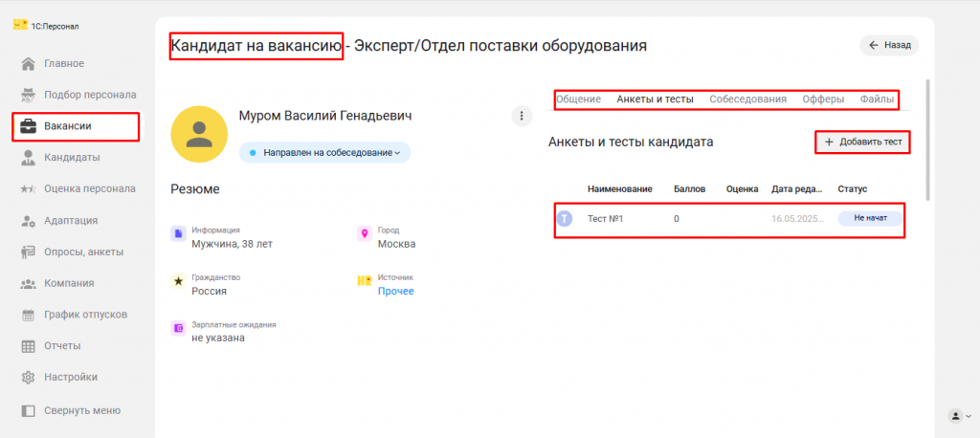Image resolution: width=980 pixels, height=438 pixels.
Task: Click the candidate name Муром Василий Генадьевич
Action: point(325,117)
